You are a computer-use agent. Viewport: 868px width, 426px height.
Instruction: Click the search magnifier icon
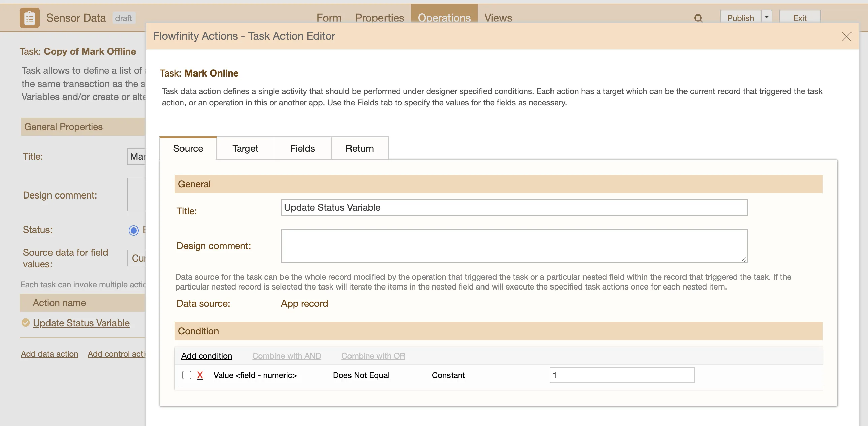pos(698,18)
